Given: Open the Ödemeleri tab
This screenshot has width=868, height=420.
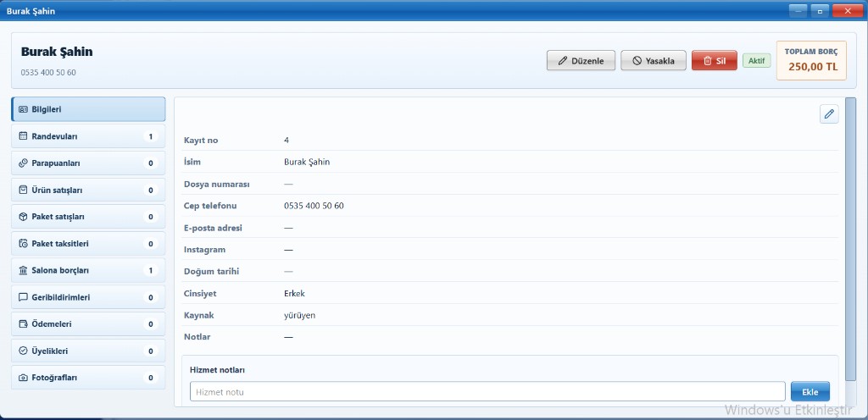Looking at the screenshot, I should [x=88, y=323].
